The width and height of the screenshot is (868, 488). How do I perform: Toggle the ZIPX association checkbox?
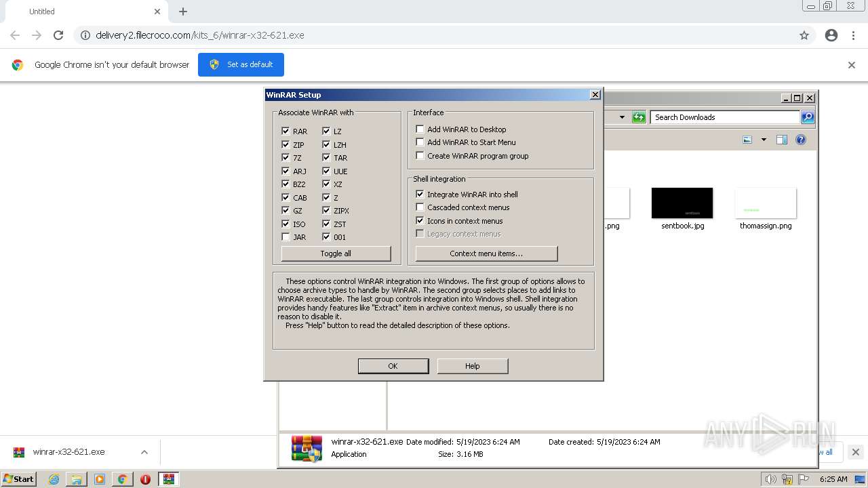326,211
